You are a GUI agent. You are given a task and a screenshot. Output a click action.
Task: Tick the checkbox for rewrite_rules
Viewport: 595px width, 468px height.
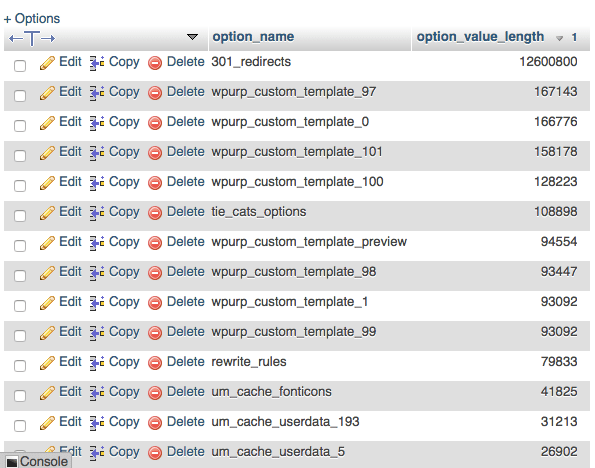point(20,366)
